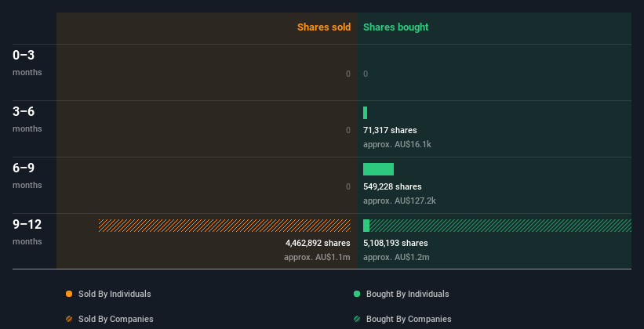Screen dimensions: 644x329
Task: Click the green bar for 3–6 months bought
Action: click(365, 113)
